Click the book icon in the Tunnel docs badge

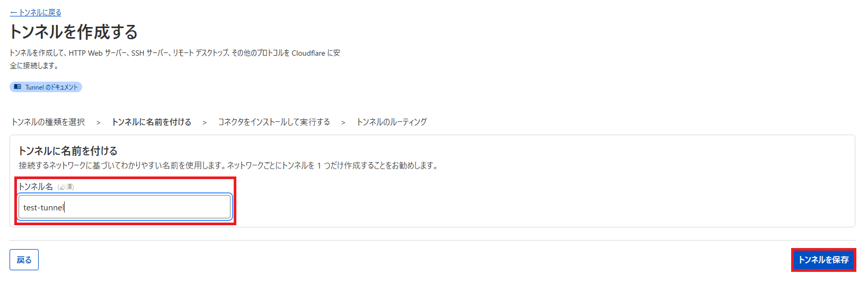click(x=17, y=87)
